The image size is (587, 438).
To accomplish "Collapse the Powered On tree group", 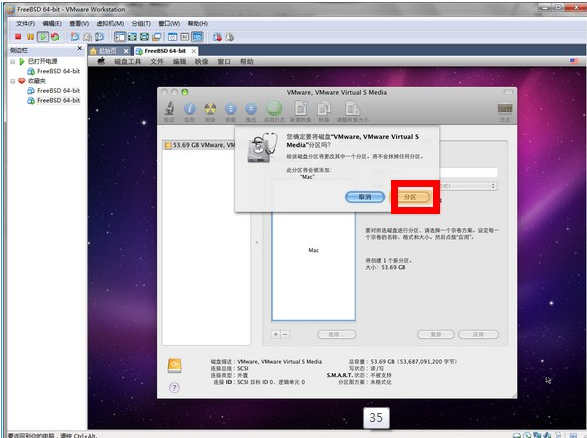I will pos(13,61).
